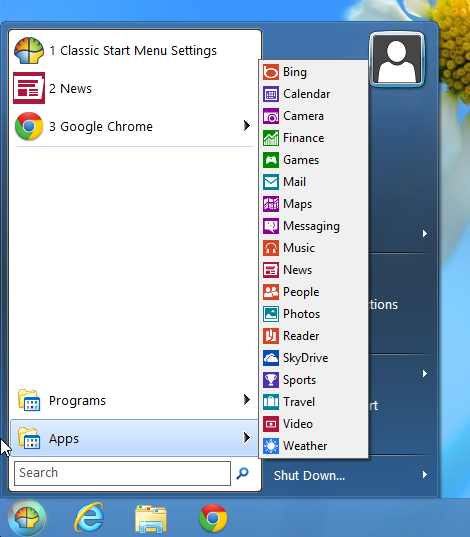
Task: Launch the Photos app icon
Action: click(x=271, y=314)
